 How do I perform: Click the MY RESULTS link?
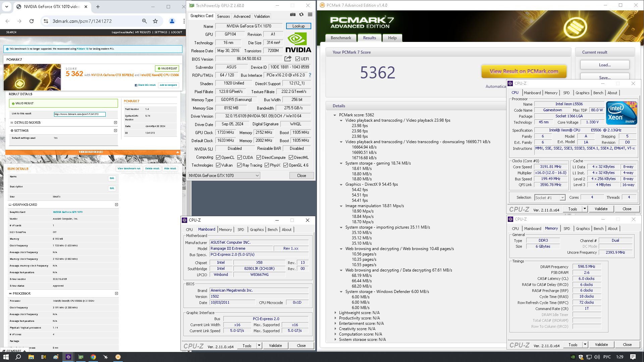click(143, 32)
